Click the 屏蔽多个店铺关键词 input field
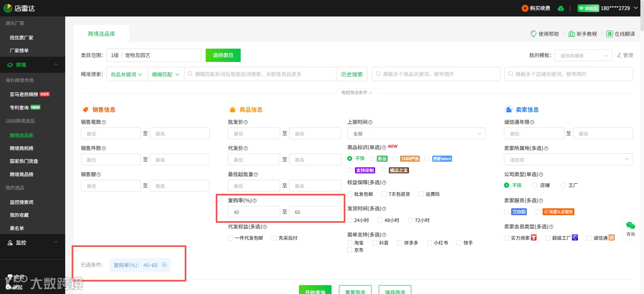 pos(568,74)
